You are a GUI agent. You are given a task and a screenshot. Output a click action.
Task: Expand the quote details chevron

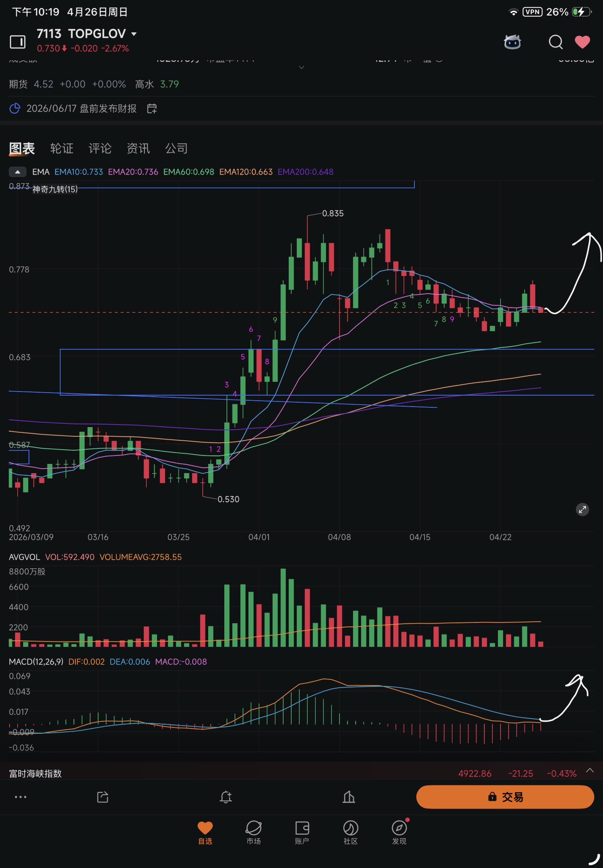coord(301,67)
